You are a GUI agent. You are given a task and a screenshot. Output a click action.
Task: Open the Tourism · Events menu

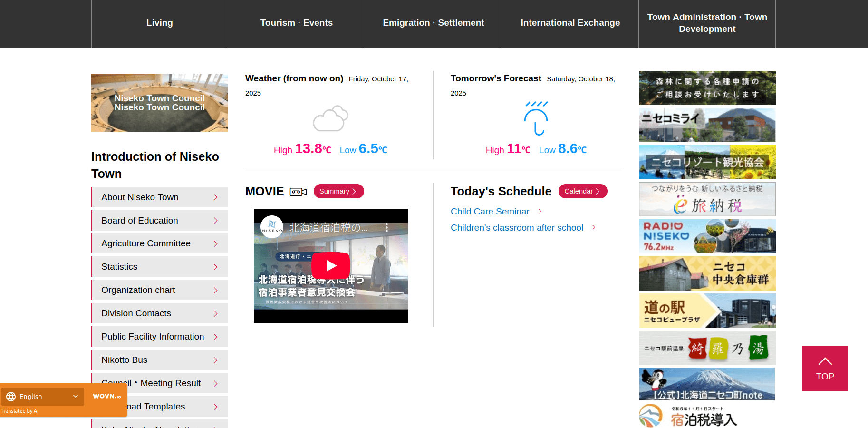click(296, 23)
